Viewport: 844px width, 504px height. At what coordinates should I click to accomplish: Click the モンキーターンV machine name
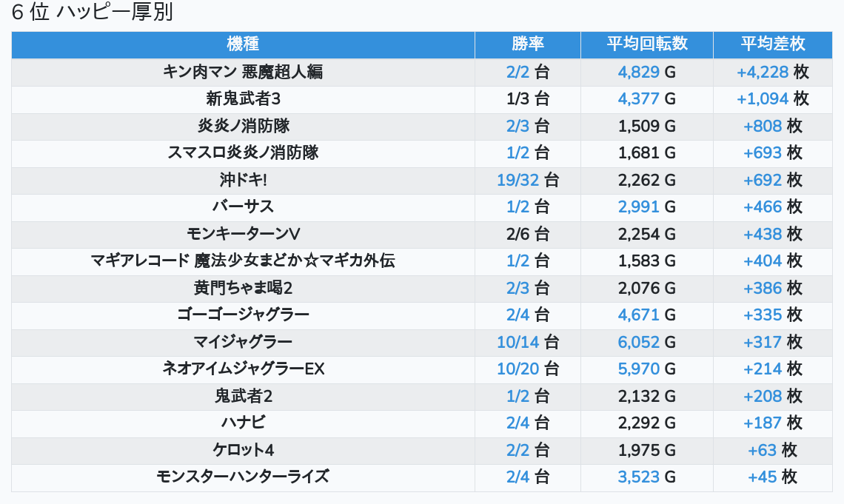point(243,235)
